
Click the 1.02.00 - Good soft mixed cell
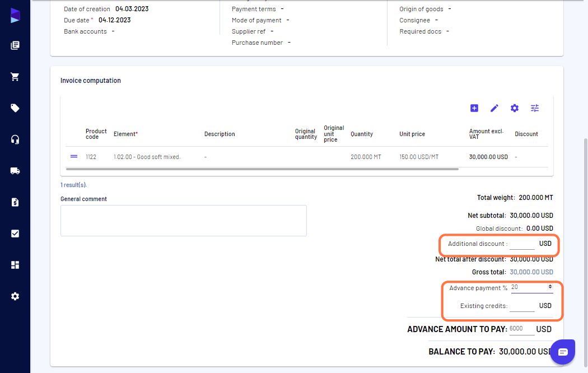tap(147, 157)
